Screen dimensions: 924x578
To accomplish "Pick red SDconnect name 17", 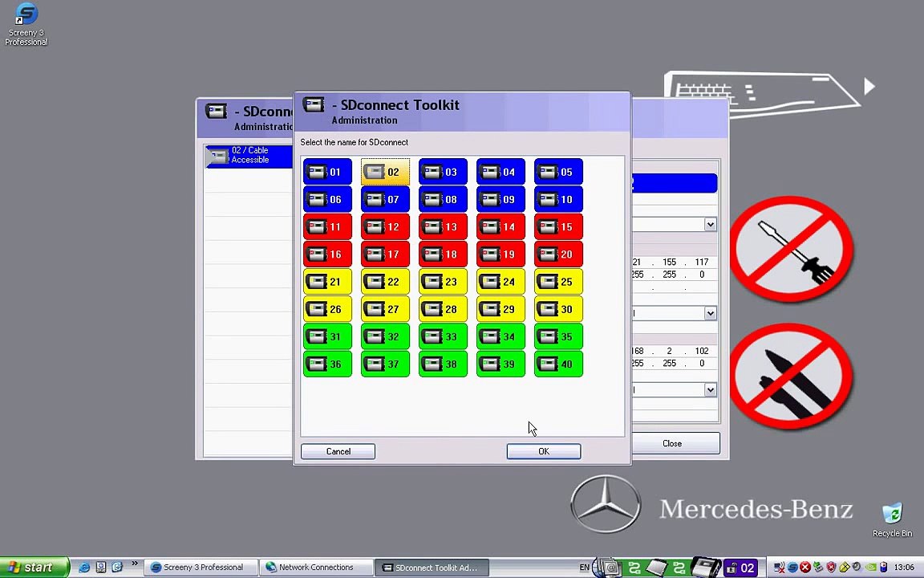I will 385,254.
